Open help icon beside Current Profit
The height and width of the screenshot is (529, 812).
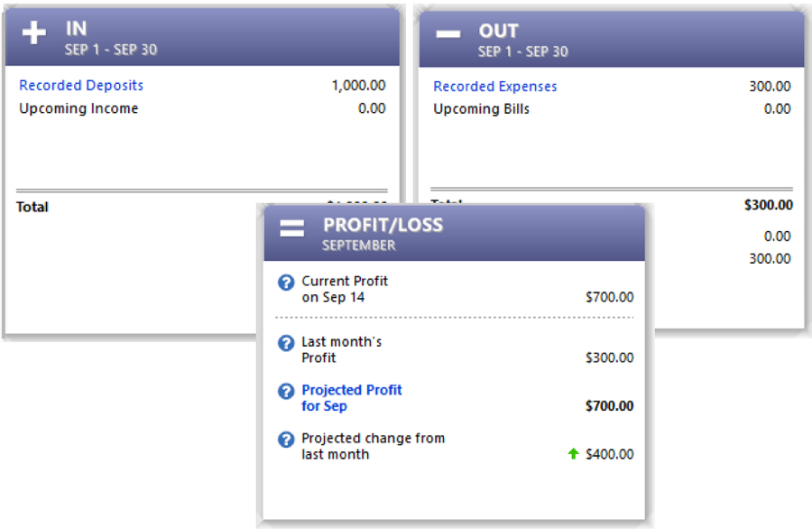point(286,283)
